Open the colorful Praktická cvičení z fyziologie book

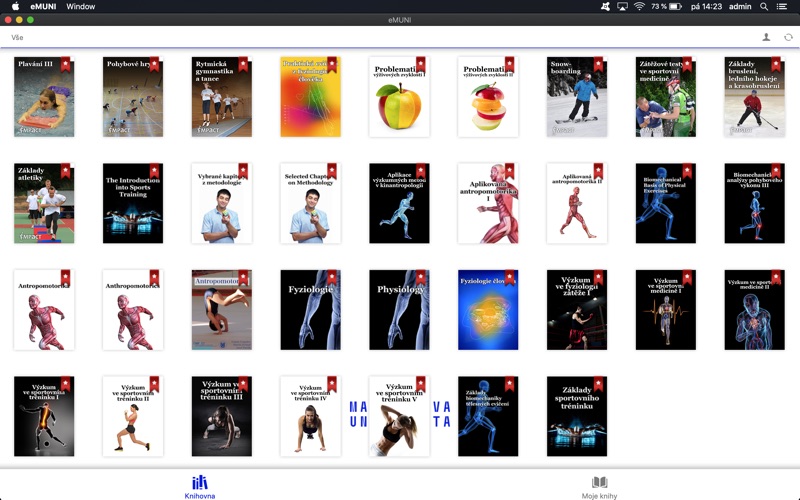coord(310,96)
